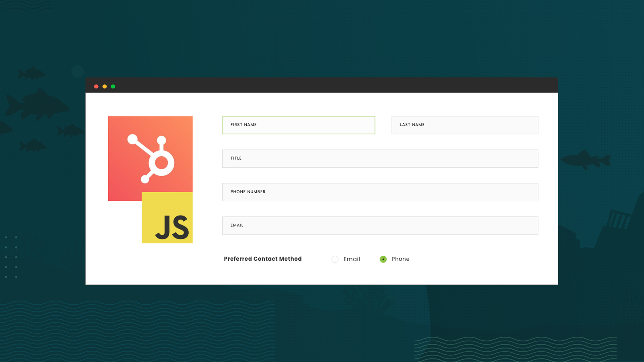Viewport: 644px width, 362px height.
Task: Focus the Email address field
Action: click(380, 225)
